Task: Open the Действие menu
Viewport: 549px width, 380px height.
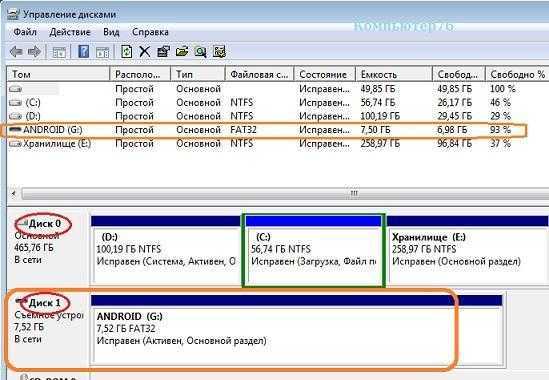Action: [x=70, y=32]
